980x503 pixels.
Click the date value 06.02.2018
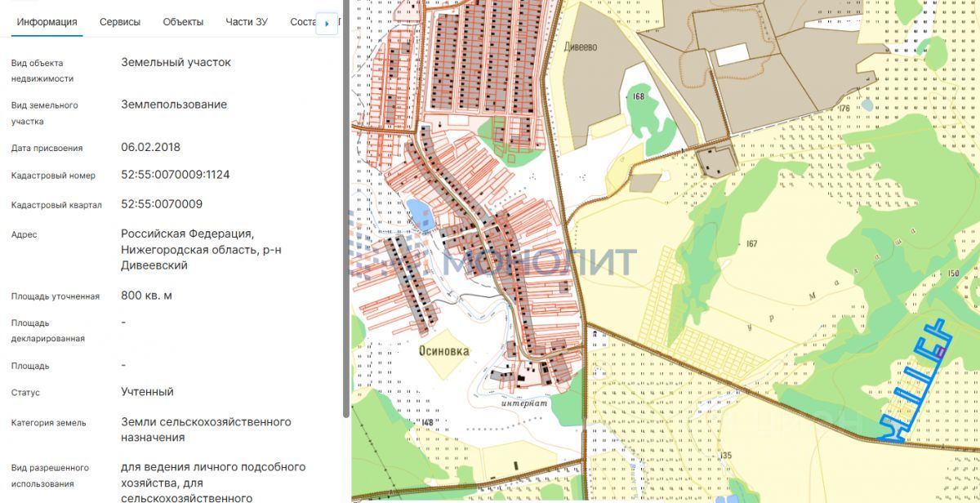click(150, 148)
